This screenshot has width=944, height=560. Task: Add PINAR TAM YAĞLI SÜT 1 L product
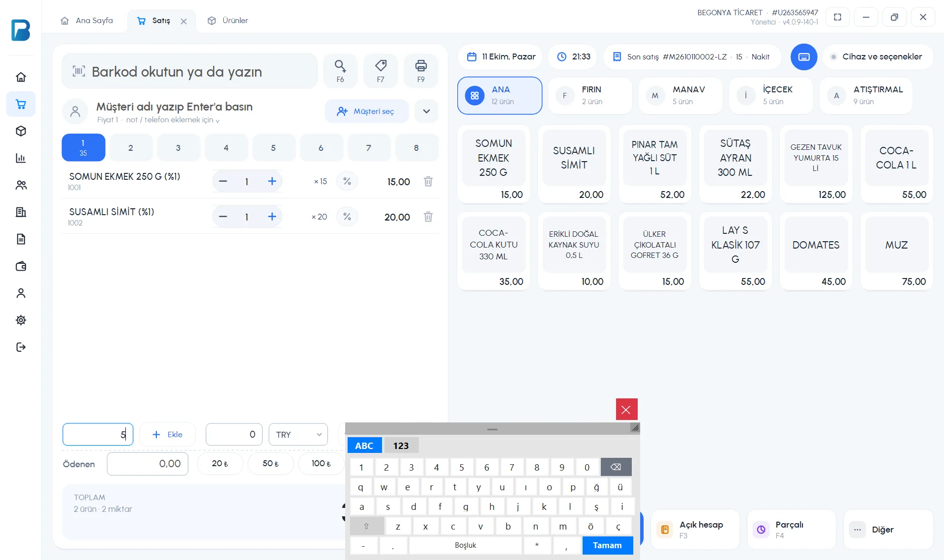pos(655,164)
